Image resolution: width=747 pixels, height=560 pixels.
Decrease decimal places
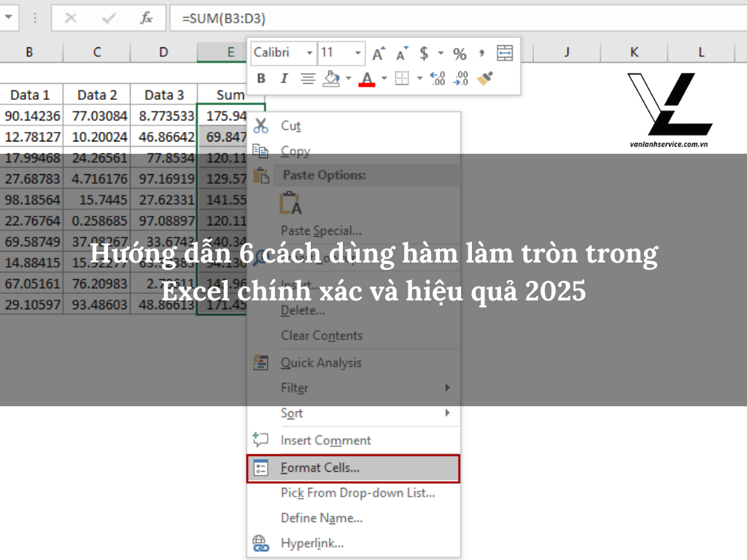click(461, 78)
